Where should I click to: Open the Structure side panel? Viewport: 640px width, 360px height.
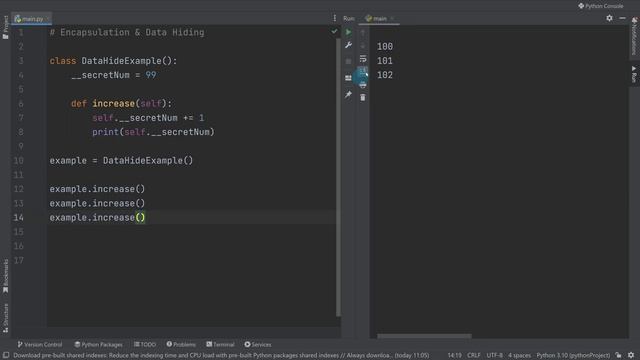click(x=5, y=318)
